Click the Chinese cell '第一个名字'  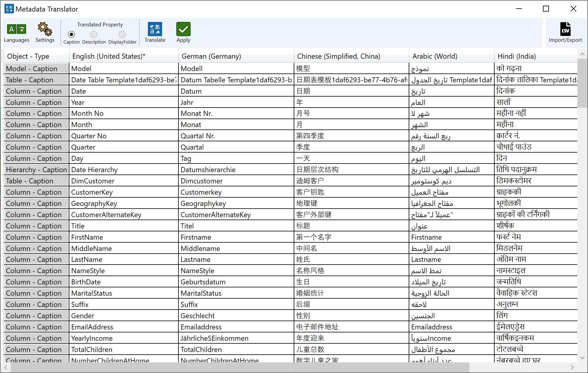[351, 237]
